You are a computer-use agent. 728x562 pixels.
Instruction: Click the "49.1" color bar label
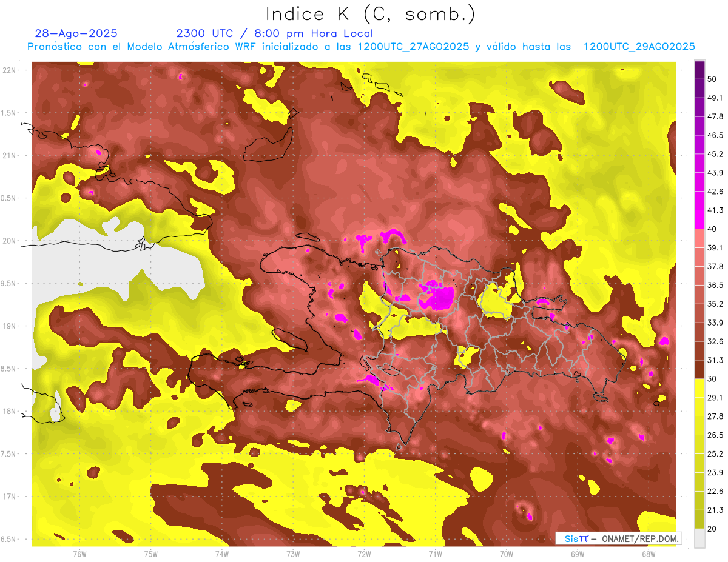[x=715, y=98]
